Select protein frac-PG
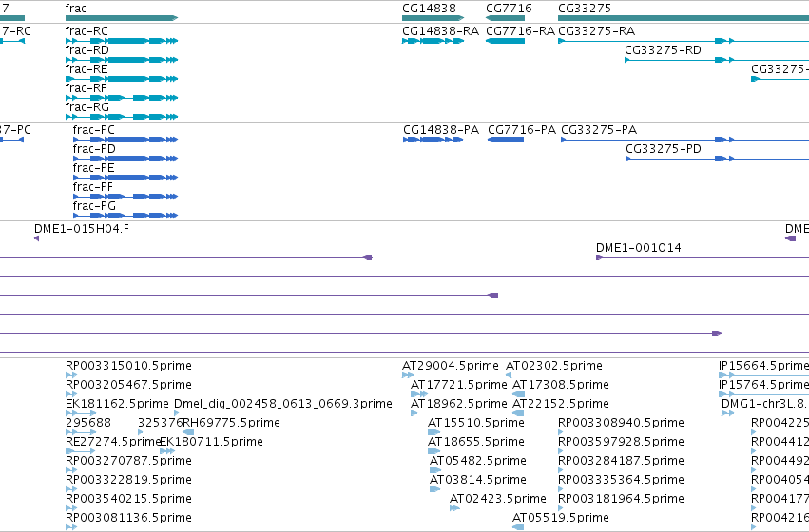The width and height of the screenshot is (809, 532). [125, 216]
